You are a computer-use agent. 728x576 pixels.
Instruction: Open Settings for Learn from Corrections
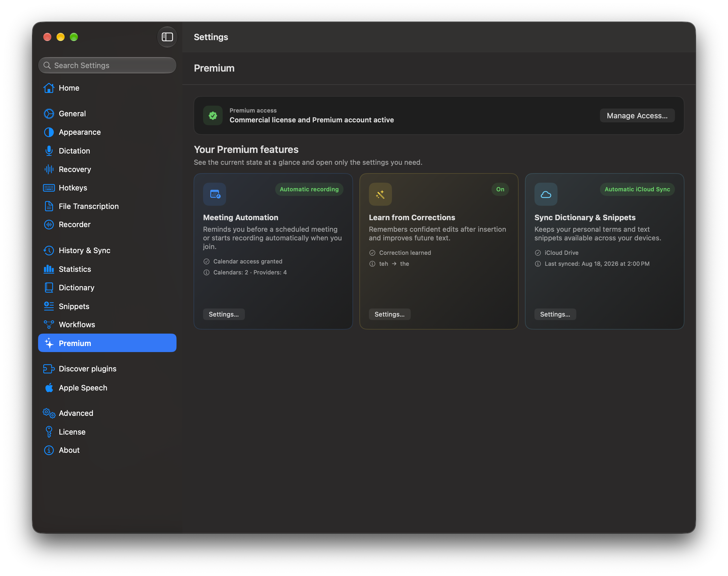(389, 314)
